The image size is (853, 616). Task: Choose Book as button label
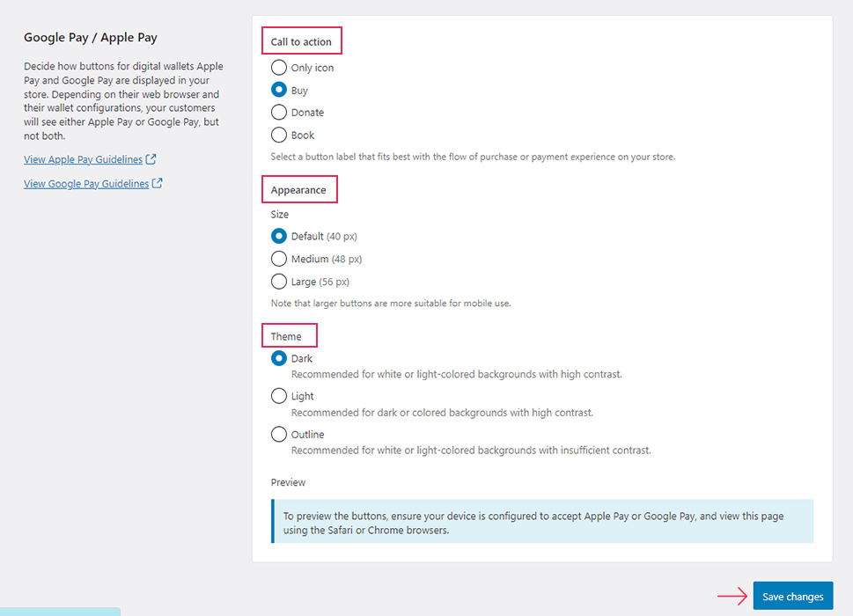(278, 135)
